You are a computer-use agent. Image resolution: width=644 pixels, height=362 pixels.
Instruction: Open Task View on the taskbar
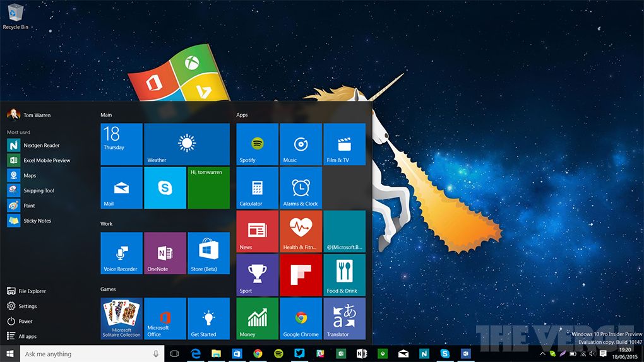174,354
